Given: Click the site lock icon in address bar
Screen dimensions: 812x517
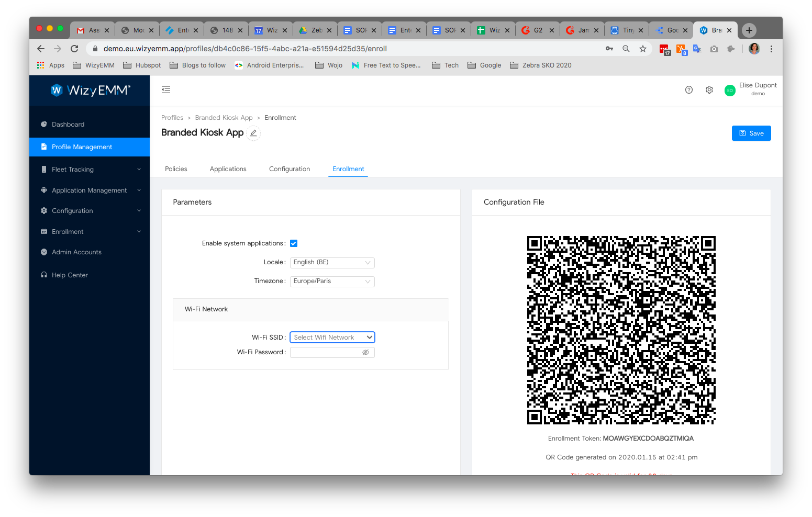Looking at the screenshot, I should 95,49.
